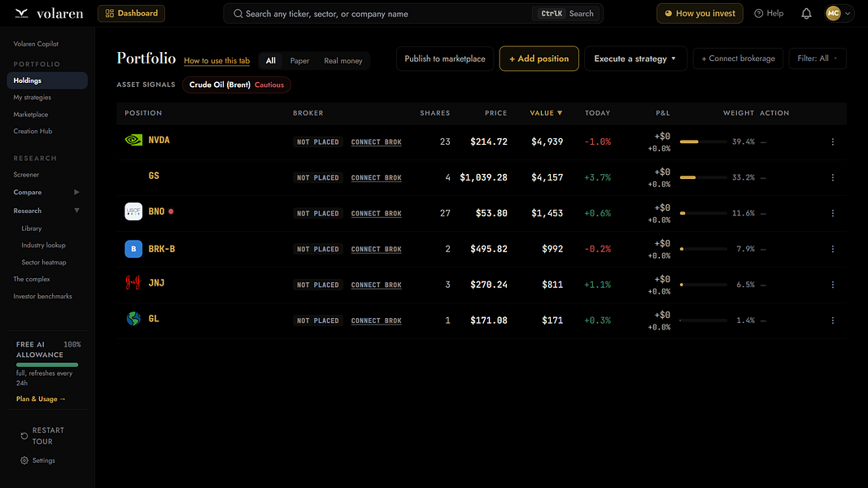Viewport: 868px width, 488px height.
Task: Open the BNO row three-dot menu
Action: pyautogui.click(x=832, y=214)
